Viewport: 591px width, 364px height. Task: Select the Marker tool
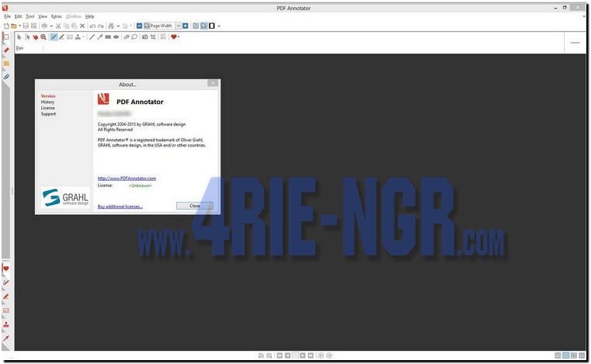coord(61,37)
